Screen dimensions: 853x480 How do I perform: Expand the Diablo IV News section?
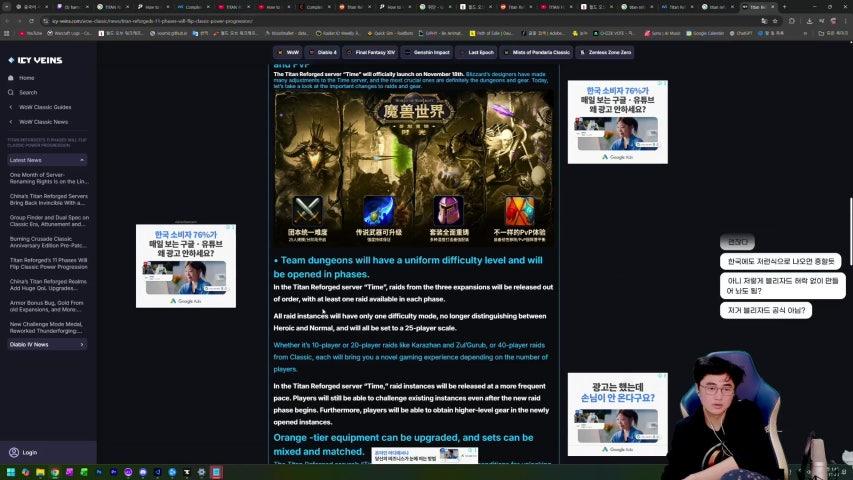(x=47, y=344)
